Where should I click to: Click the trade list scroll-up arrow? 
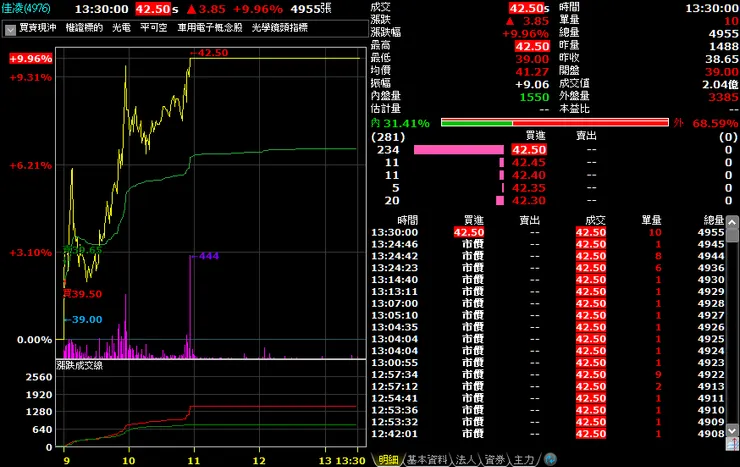[x=732, y=222]
